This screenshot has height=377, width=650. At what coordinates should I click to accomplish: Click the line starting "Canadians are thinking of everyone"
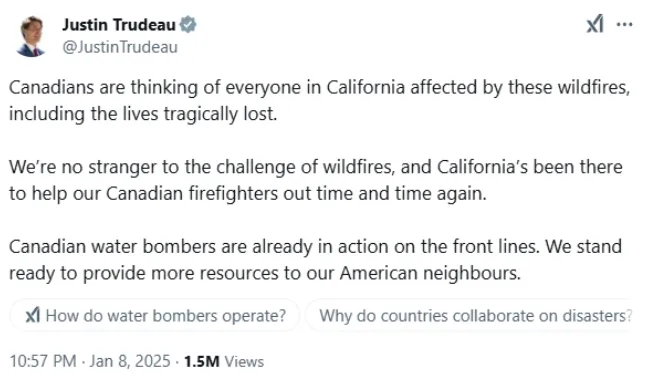320,88
